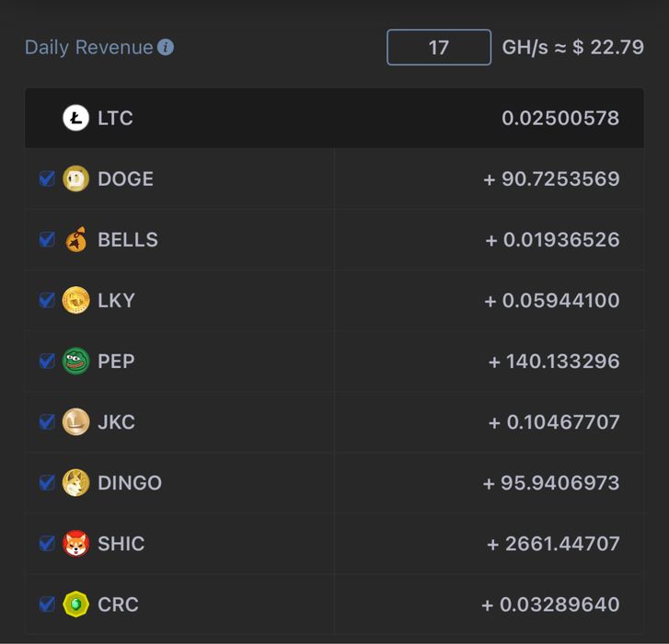
Task: Uncheck the DOGE checkbox
Action: (47, 178)
